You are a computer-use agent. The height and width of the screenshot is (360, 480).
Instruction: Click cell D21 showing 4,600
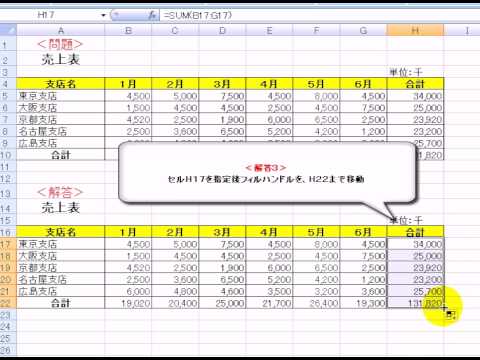[x=222, y=291]
